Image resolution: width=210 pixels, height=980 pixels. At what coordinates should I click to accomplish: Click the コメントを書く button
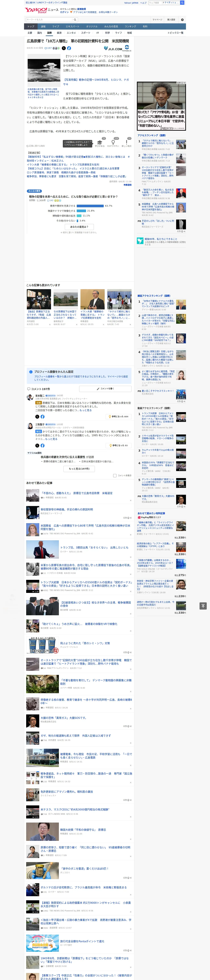(x=105, y=389)
